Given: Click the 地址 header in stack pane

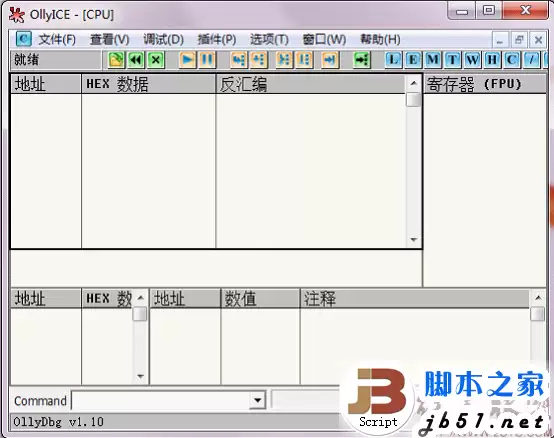Looking at the screenshot, I should 185,299.
